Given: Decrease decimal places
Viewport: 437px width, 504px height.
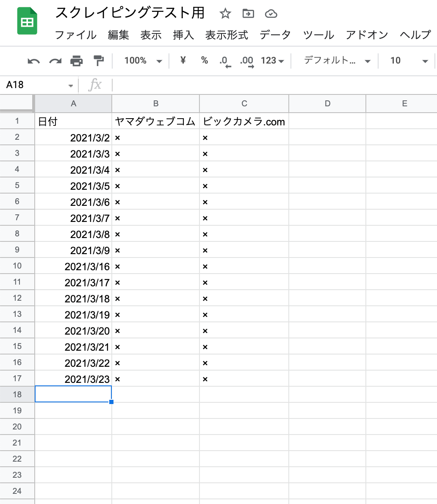Looking at the screenshot, I should (x=225, y=61).
